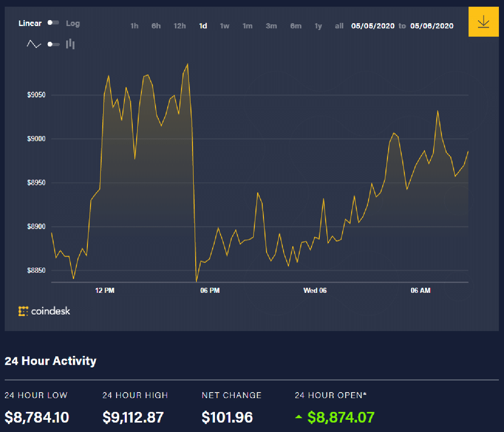
Task: Click the 24 Hour Activity heading
Action: click(x=50, y=361)
